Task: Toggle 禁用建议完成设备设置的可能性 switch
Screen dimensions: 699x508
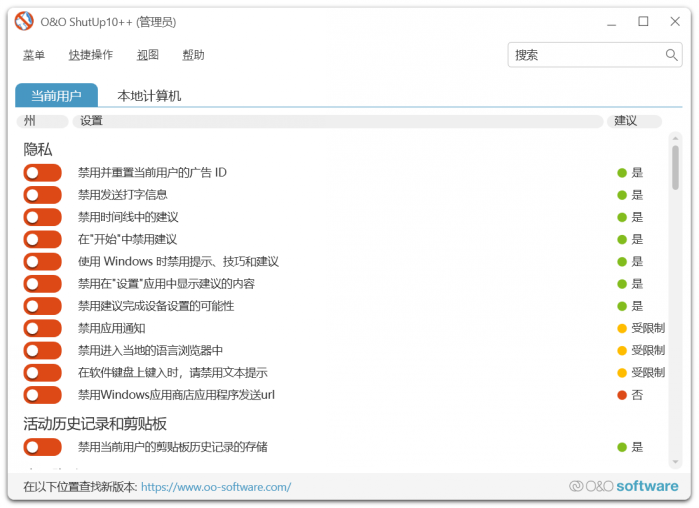Action: [42, 306]
